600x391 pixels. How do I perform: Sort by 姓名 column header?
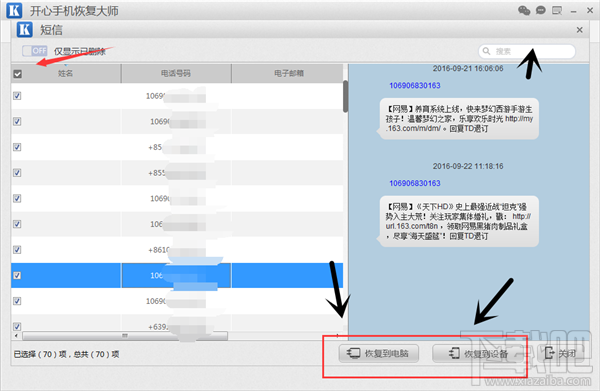(65, 73)
